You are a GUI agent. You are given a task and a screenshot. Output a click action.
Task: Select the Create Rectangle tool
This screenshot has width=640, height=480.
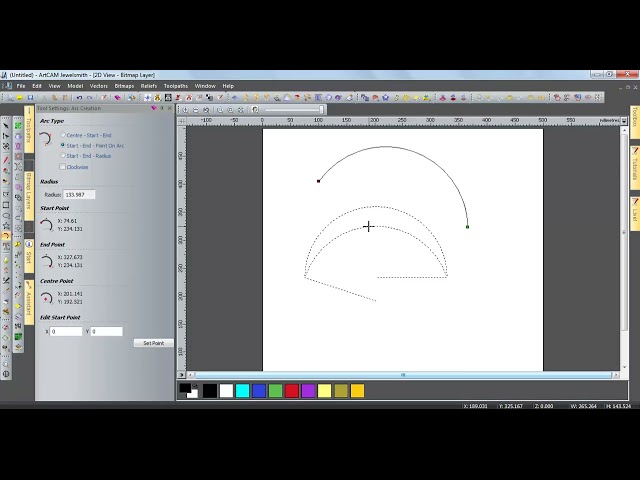click(x=6, y=205)
